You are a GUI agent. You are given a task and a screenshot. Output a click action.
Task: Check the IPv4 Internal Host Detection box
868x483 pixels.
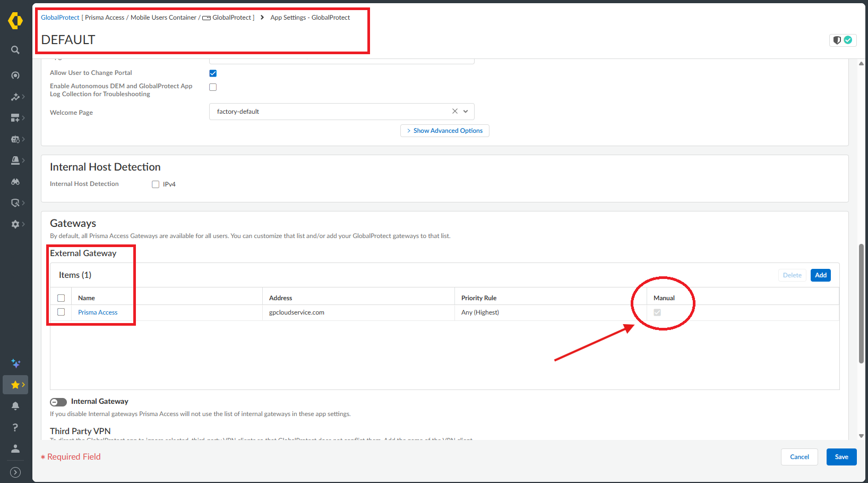coord(156,184)
